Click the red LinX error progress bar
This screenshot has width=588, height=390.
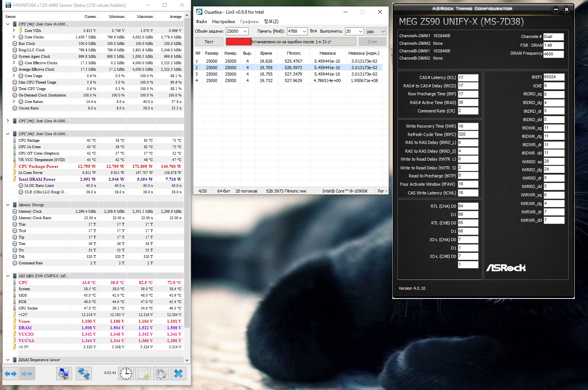291,42
